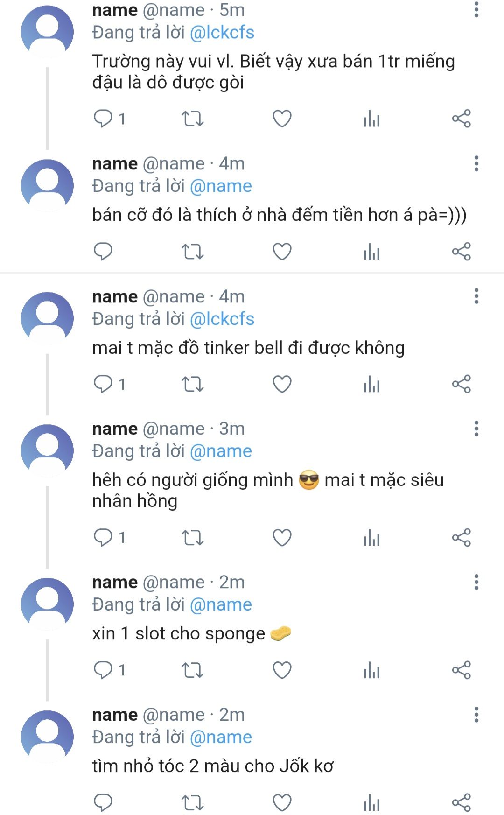Viewport: 504px width, 815px height.
Task: Open more options for the 'Jốk kơ' tweet
Action: 476,715
